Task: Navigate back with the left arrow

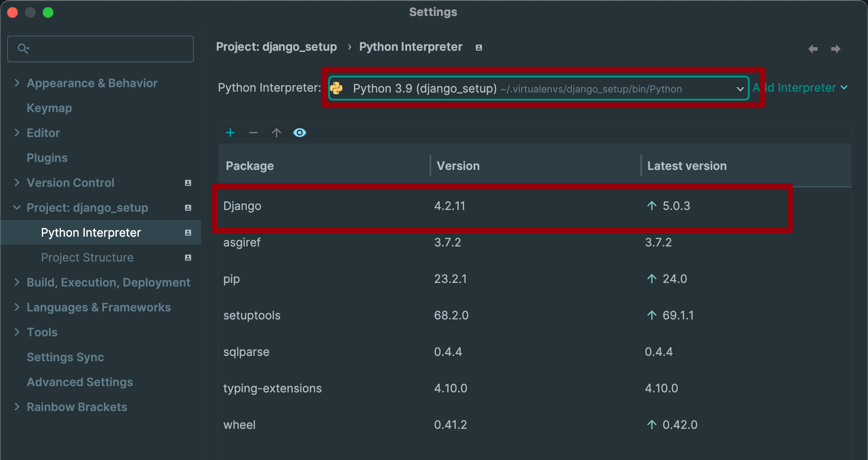Action: pos(813,49)
